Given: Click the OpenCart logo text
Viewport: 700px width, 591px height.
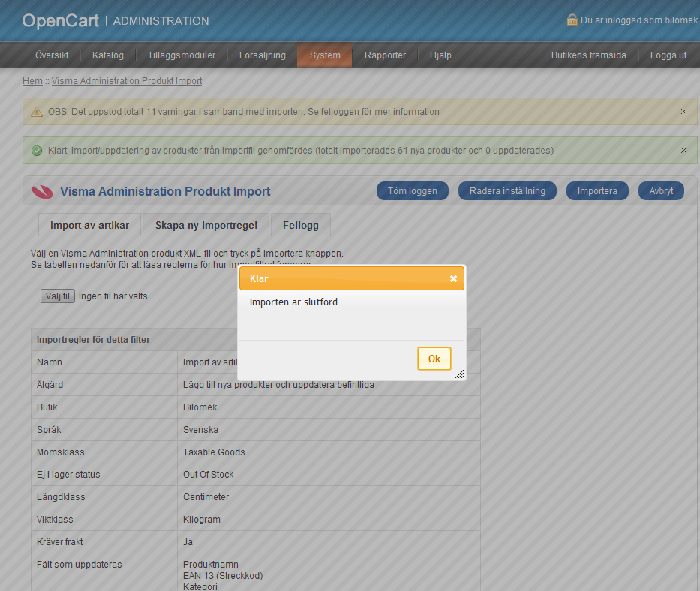Looking at the screenshot, I should click(x=60, y=20).
